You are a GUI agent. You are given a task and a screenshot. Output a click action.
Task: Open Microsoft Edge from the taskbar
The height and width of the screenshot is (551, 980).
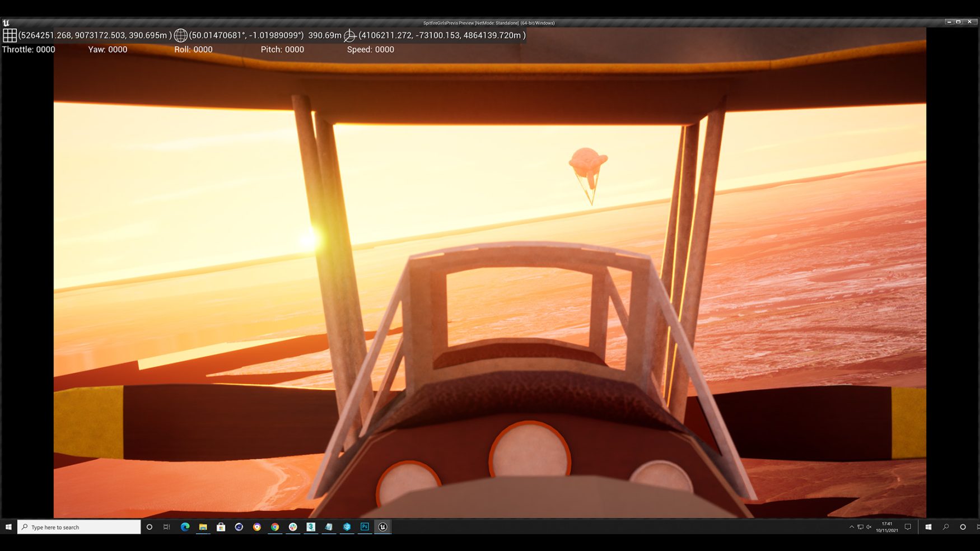(x=185, y=527)
